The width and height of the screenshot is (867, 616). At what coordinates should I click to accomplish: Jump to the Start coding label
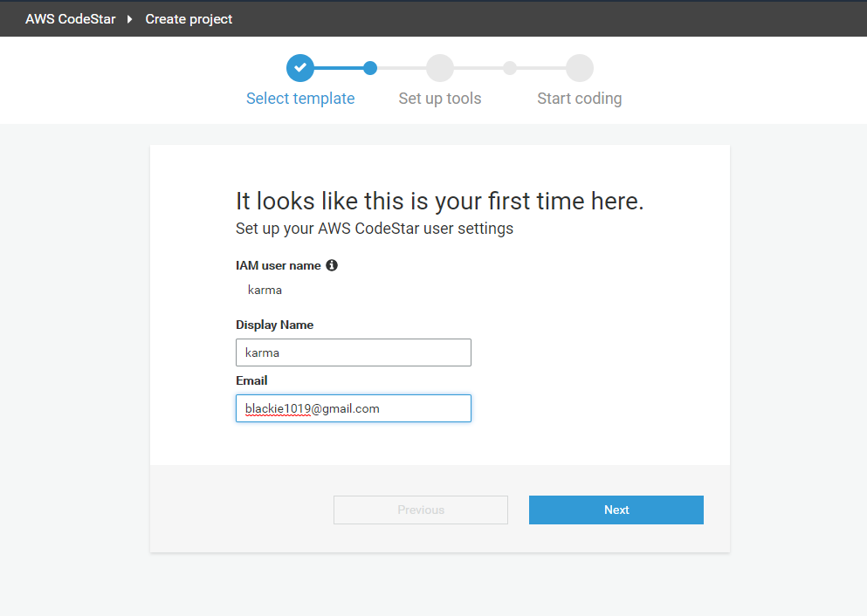point(580,99)
